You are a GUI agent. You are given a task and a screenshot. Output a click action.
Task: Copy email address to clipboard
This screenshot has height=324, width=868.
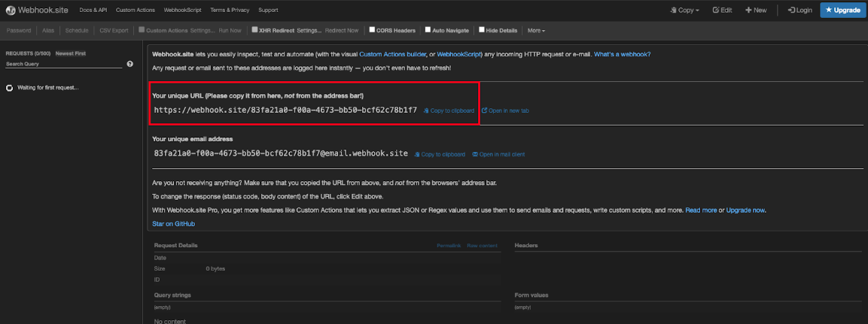[x=440, y=154]
